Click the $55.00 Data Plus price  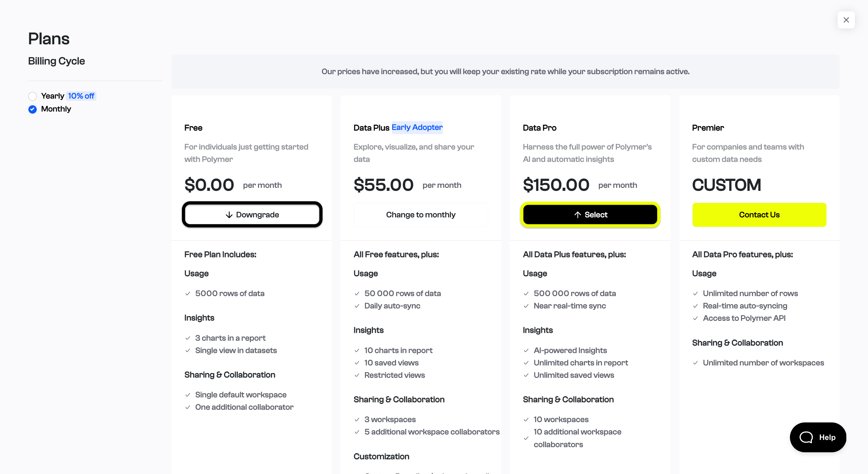coord(383,185)
